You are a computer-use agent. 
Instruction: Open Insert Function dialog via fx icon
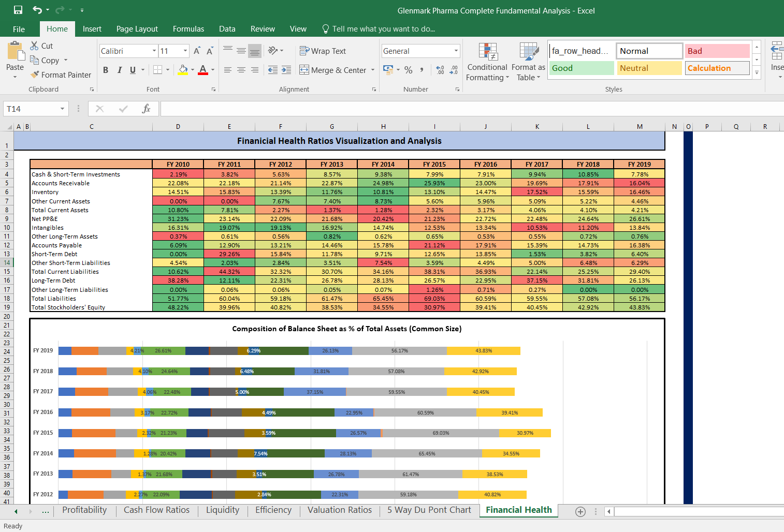pyautogui.click(x=146, y=109)
